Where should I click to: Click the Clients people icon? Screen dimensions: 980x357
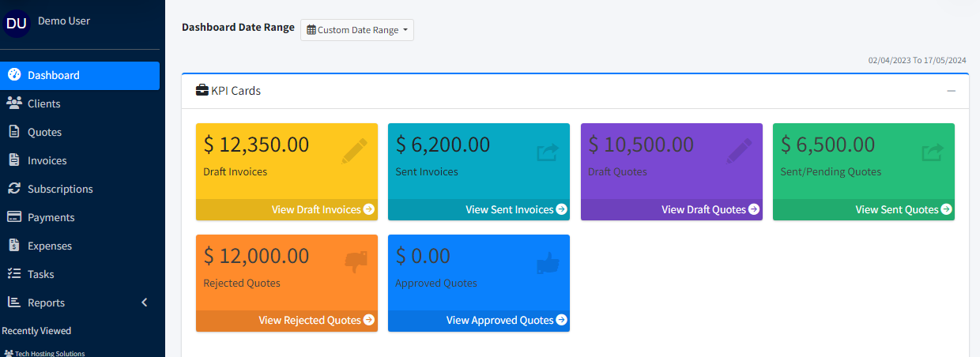[14, 103]
